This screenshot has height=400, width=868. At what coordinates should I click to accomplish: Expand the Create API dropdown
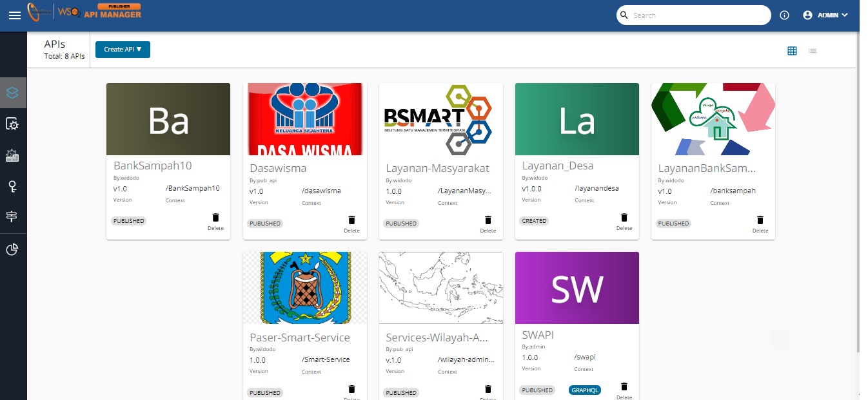click(123, 50)
